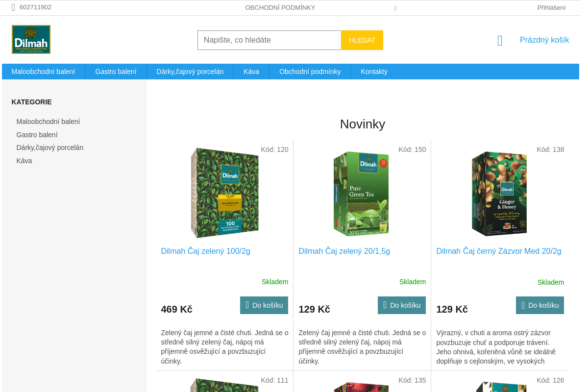Image resolution: width=588 pixels, height=392 pixels.
Task: Open Dilmah Čaj zelený 100/2g product image
Action: [225, 193]
